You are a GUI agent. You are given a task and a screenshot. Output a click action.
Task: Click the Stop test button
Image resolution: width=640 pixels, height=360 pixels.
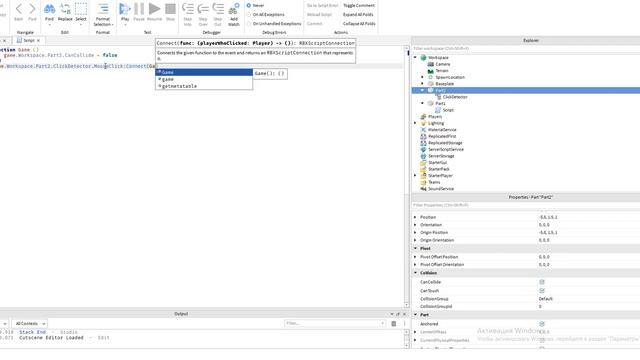(170, 9)
